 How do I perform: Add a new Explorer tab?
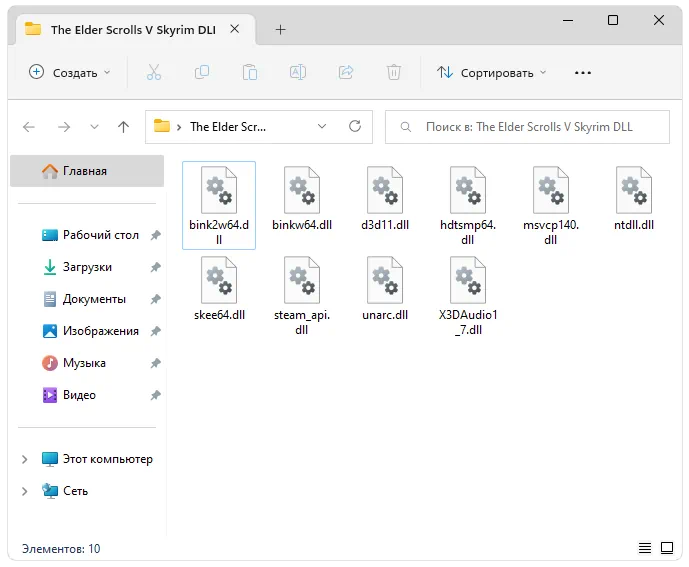(x=280, y=29)
